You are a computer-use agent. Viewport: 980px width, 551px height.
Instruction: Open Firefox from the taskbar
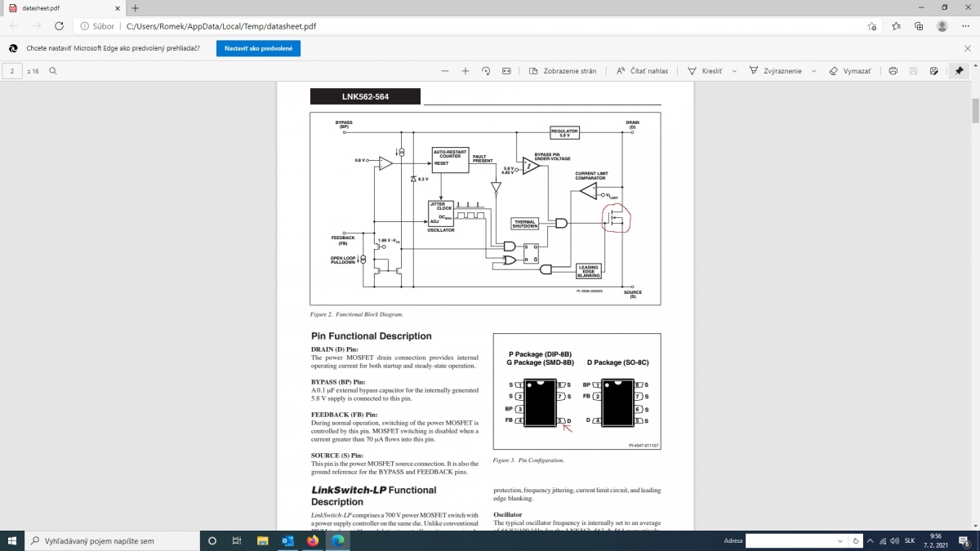pos(313,540)
